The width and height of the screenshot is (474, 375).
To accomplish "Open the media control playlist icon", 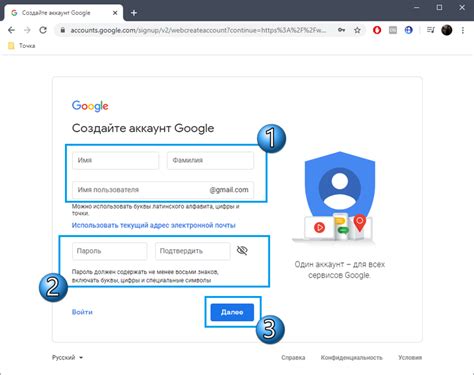I will pyautogui.click(x=431, y=30).
